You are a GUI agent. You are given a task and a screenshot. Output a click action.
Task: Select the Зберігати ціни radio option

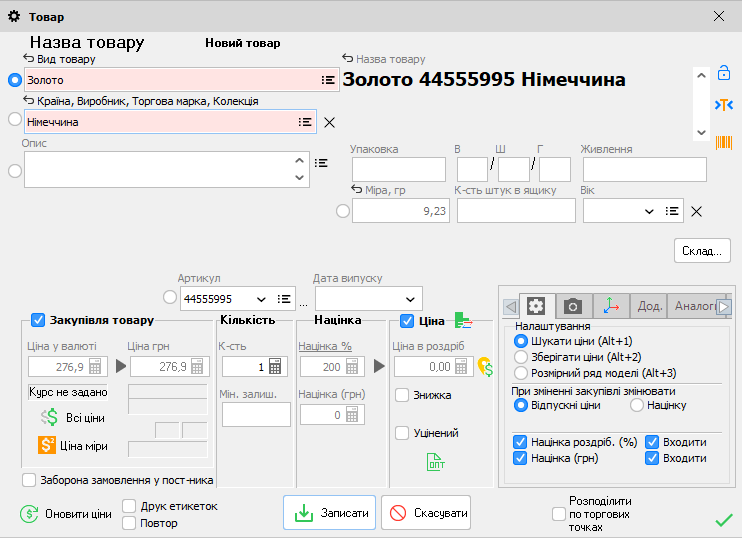point(520,356)
